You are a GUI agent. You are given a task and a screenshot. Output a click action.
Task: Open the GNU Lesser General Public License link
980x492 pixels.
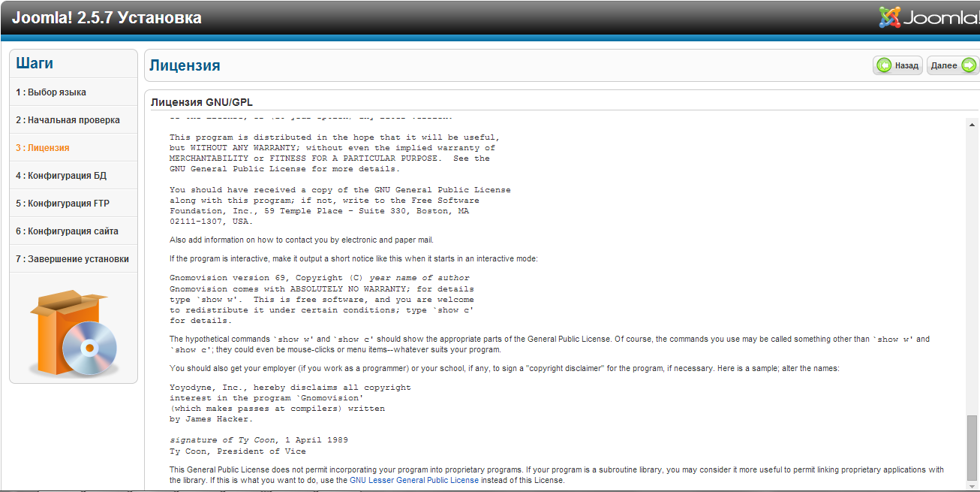coord(414,480)
